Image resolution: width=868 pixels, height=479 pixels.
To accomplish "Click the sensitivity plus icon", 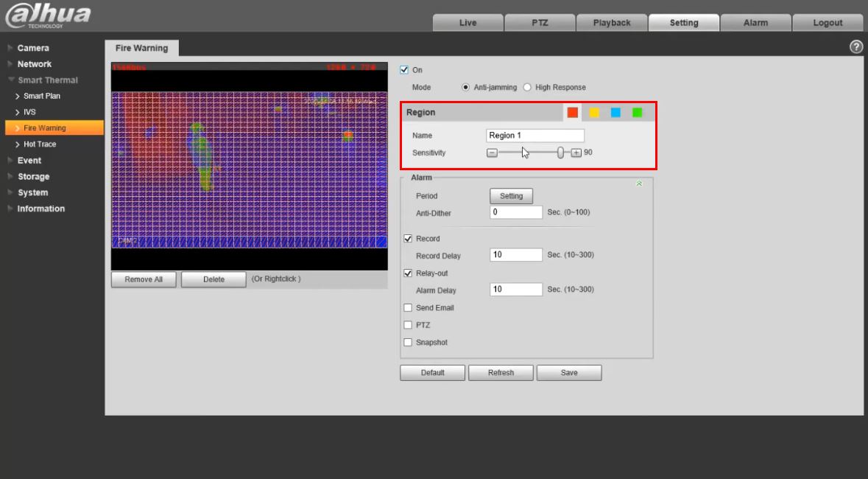I will 576,153.
